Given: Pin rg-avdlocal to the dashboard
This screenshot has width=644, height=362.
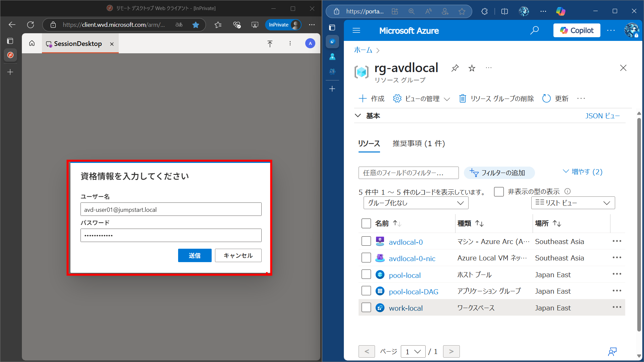Looking at the screenshot, I should pyautogui.click(x=455, y=68).
